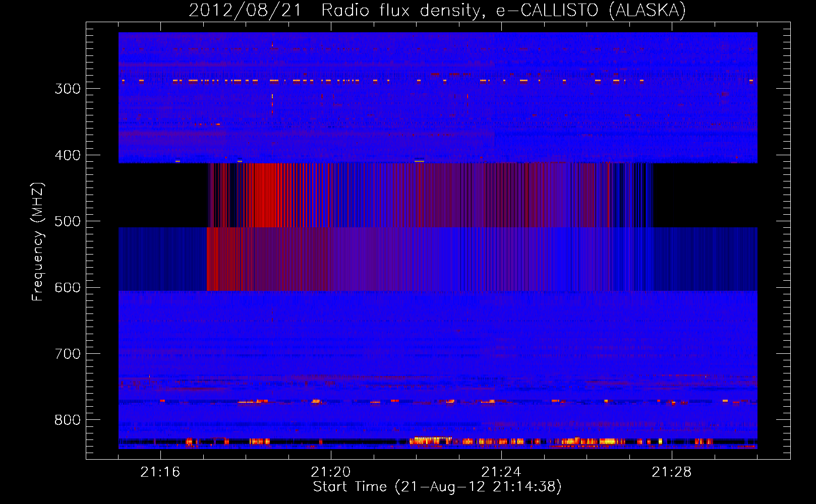Click the 300 frequency tick label

tap(68, 89)
